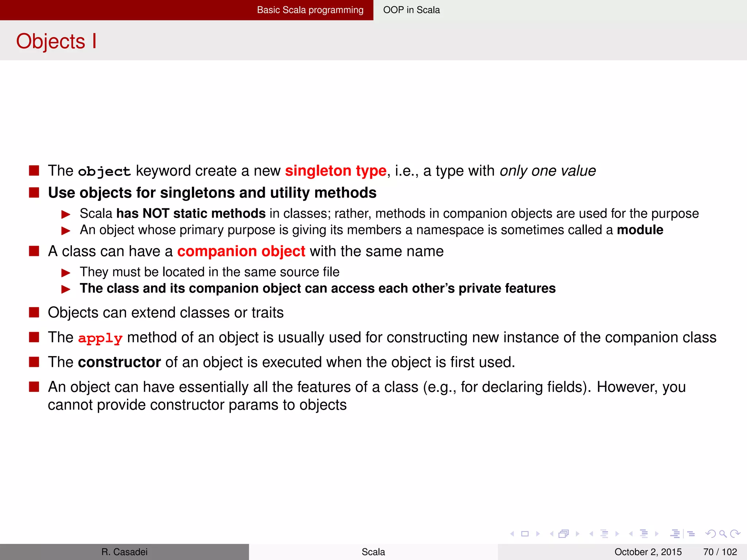This screenshot has height=560, width=747.
Task: Click the Scala title in footer
Action: click(373, 552)
